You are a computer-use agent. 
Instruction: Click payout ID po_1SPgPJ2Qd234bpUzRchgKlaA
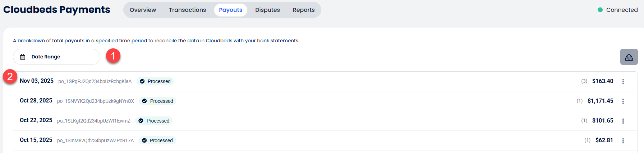(95, 82)
